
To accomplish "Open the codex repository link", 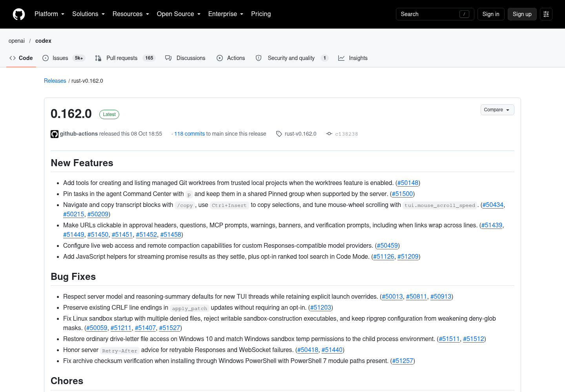I will click(43, 41).
